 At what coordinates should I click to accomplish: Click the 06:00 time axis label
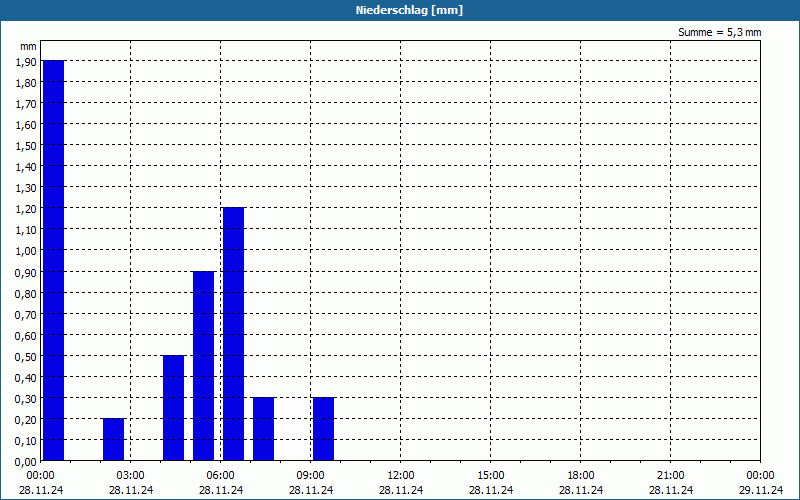point(221,476)
